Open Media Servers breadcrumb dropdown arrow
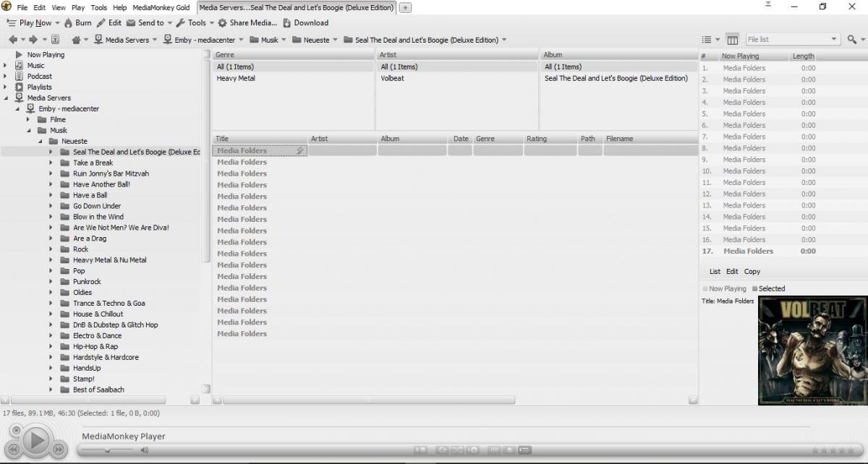The image size is (868, 464). 155,40
